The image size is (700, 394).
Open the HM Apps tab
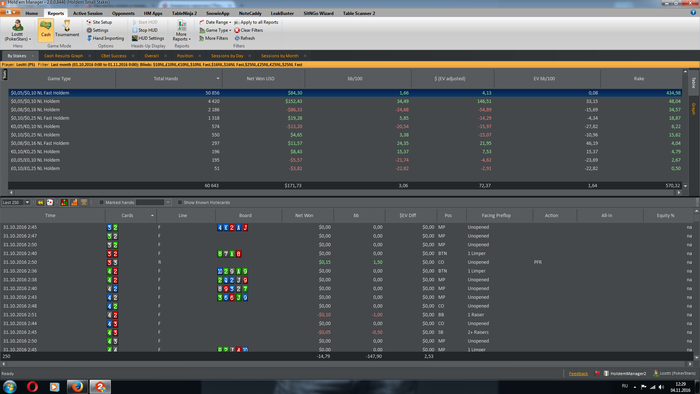153,13
